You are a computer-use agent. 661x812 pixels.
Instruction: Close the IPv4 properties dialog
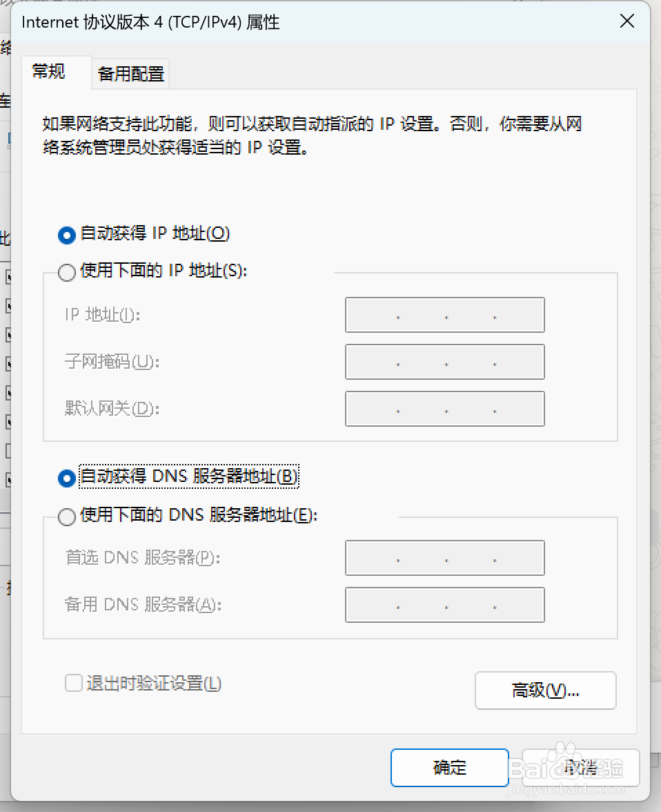[x=627, y=21]
